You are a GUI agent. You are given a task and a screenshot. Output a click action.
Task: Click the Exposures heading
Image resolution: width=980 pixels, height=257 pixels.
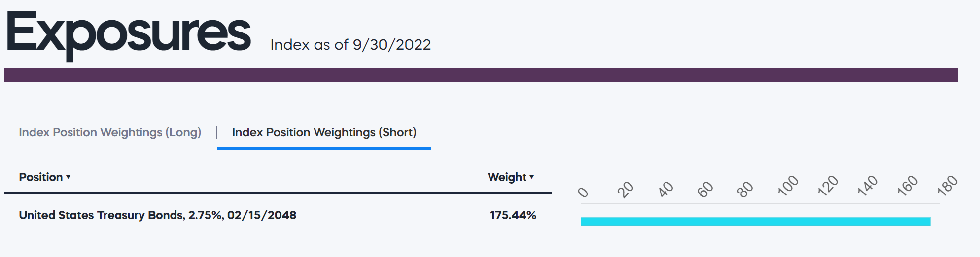tap(129, 33)
